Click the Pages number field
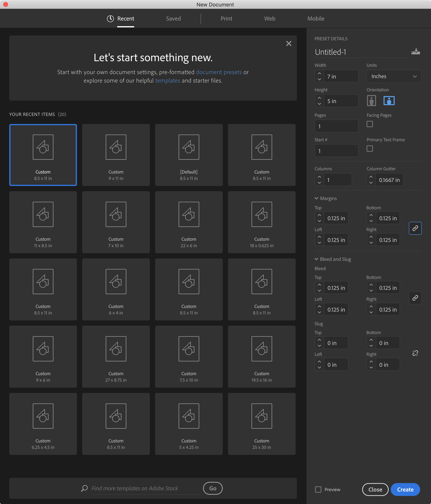This screenshot has width=431, height=504. (x=336, y=126)
